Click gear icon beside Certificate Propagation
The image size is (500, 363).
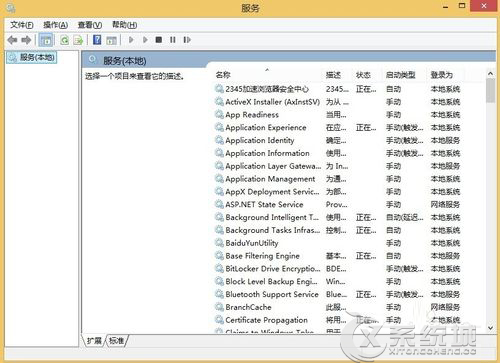219,320
